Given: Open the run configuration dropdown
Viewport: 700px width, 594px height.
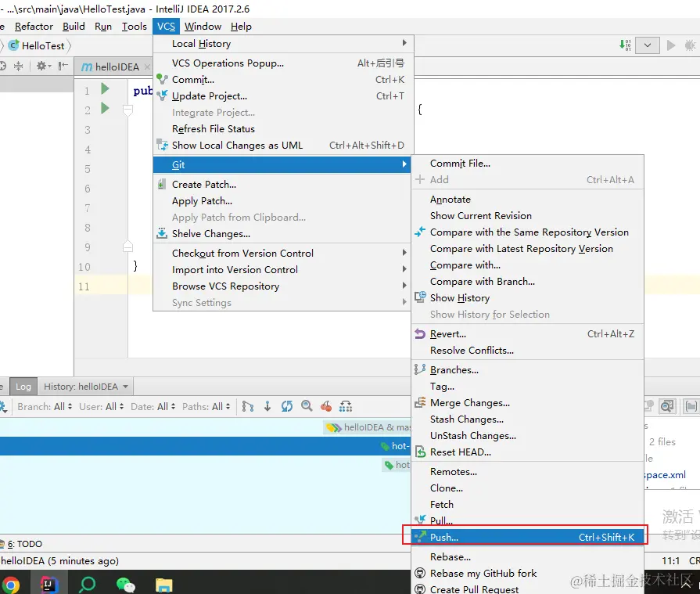Looking at the screenshot, I should [648, 45].
